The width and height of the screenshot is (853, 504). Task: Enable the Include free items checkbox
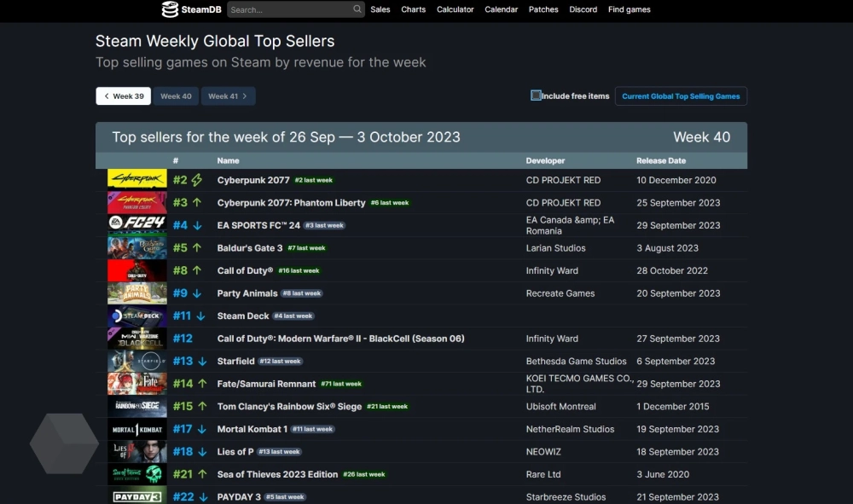click(x=536, y=96)
